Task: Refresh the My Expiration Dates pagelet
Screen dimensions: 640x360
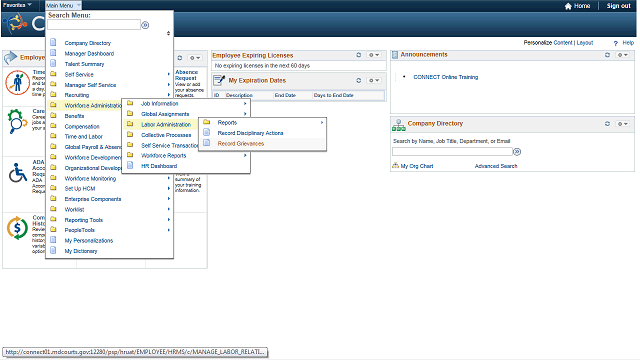Action: pos(358,80)
